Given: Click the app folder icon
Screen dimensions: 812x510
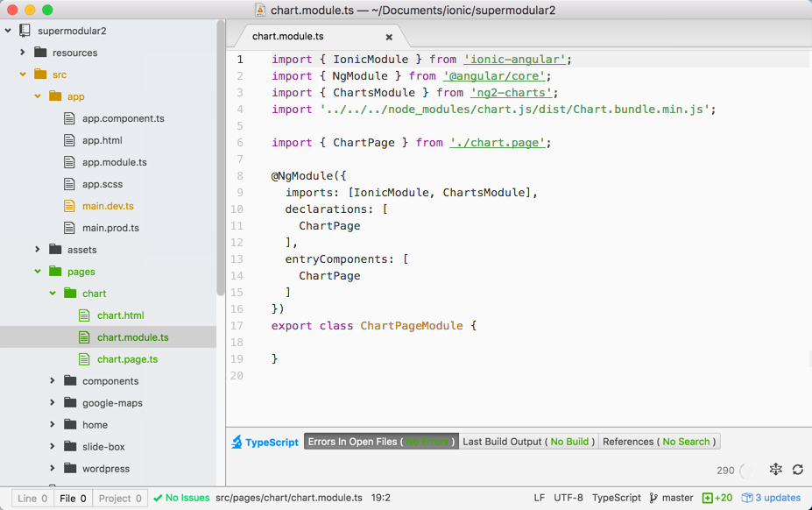Looking at the screenshot, I should pos(55,96).
